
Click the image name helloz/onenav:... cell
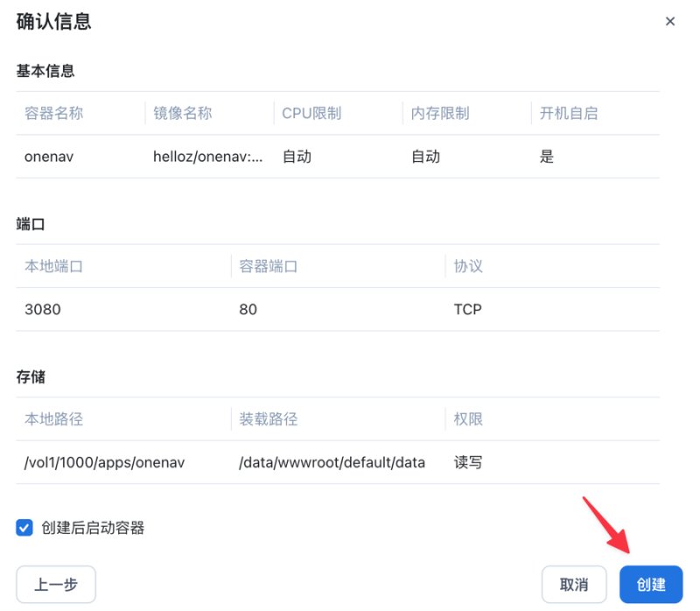(x=208, y=157)
